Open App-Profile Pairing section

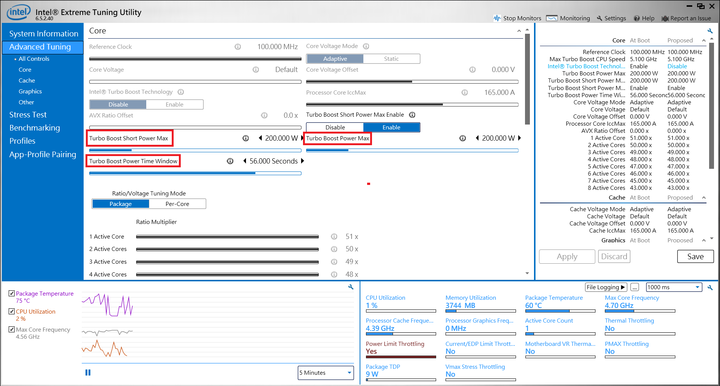point(43,154)
